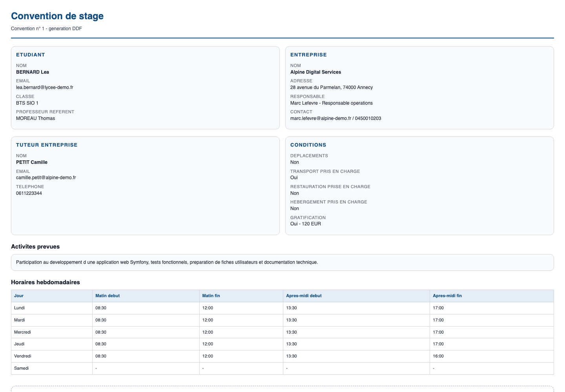The height and width of the screenshot is (392, 565).
Task: Select the Samedi row label
Action: point(21,368)
